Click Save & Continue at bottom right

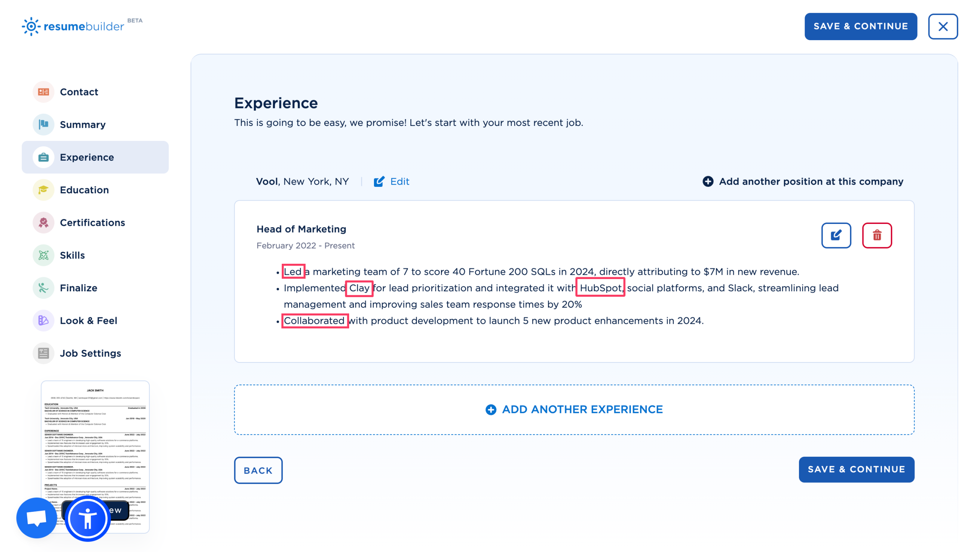point(857,469)
